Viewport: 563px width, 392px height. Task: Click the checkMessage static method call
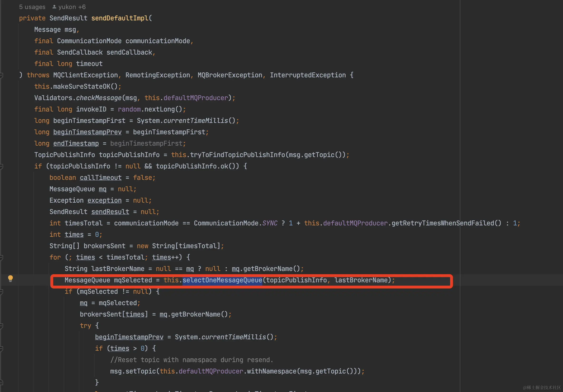coord(99,98)
